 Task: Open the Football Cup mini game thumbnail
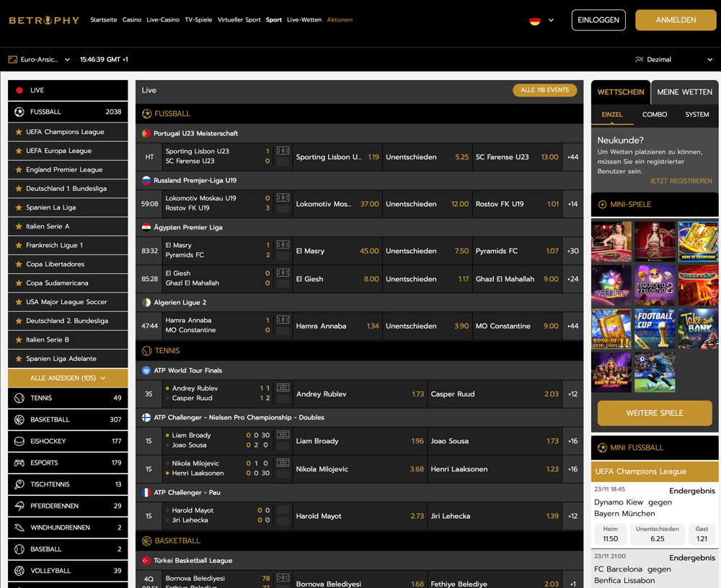point(655,329)
